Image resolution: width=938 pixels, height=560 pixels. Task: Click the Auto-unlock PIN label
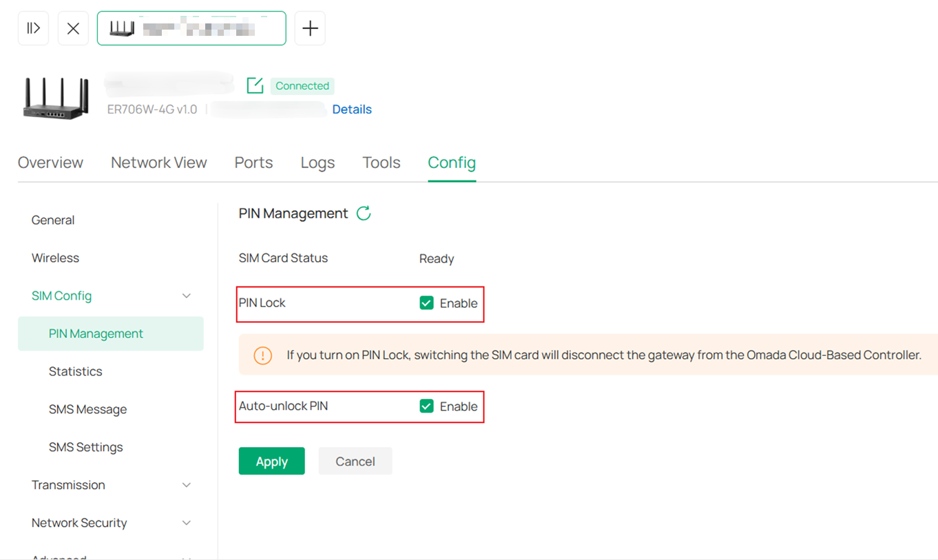point(283,406)
